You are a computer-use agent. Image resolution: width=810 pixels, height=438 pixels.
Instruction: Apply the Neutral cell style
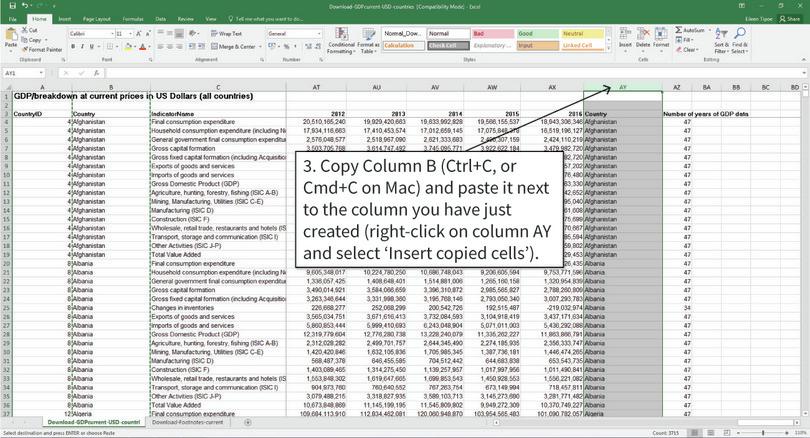tap(582, 34)
